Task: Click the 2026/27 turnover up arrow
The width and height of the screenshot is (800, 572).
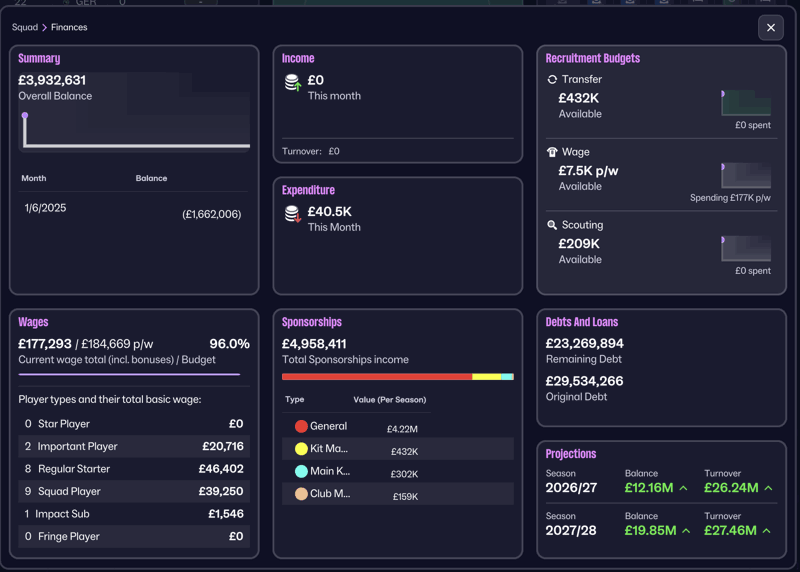Action: (768, 488)
